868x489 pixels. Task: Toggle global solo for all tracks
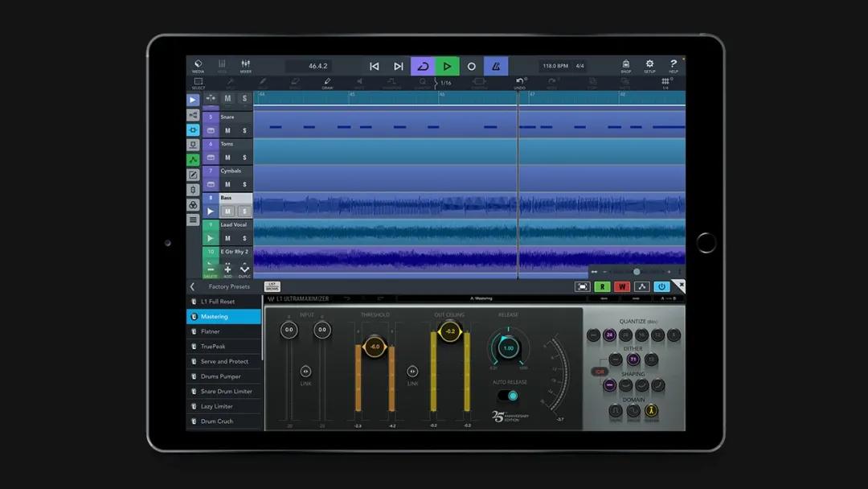click(x=244, y=99)
